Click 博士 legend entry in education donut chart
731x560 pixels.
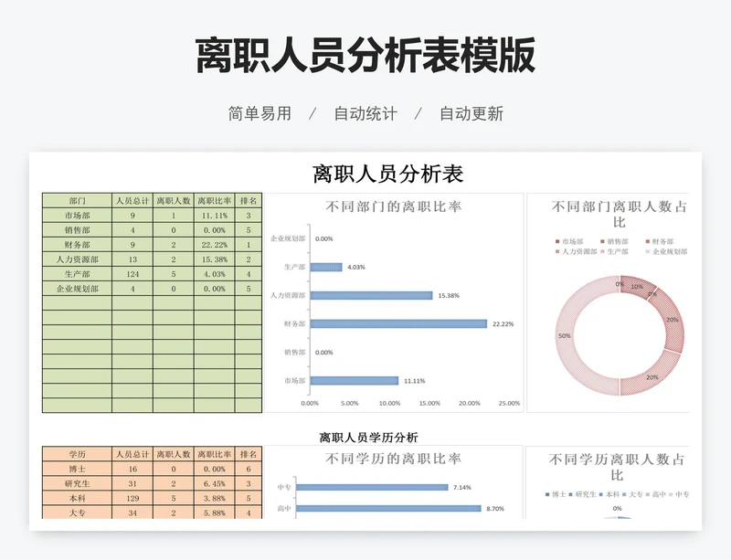(556, 494)
